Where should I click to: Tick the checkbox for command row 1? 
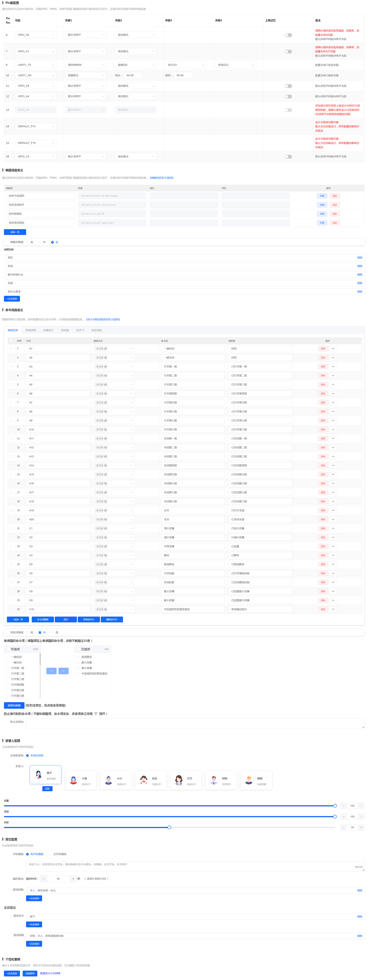[11, 348]
